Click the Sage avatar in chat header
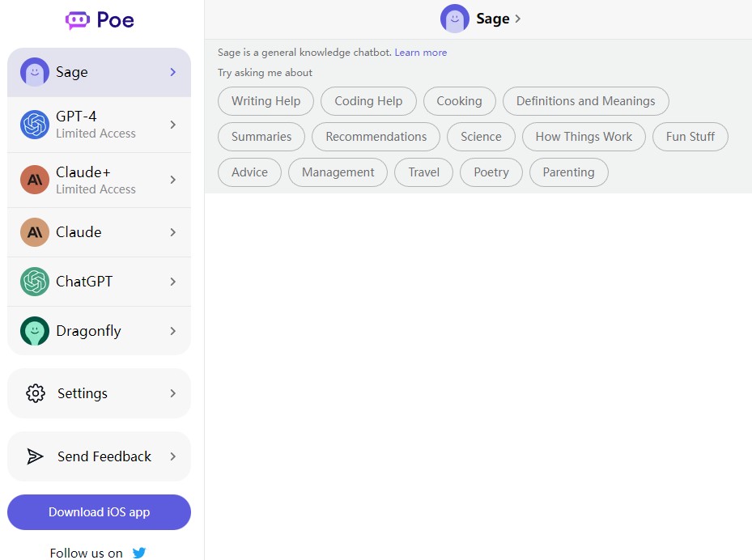 coord(455,19)
